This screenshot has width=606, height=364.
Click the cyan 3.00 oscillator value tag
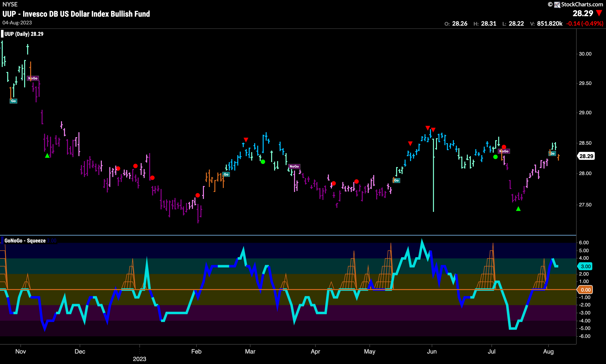(585, 266)
